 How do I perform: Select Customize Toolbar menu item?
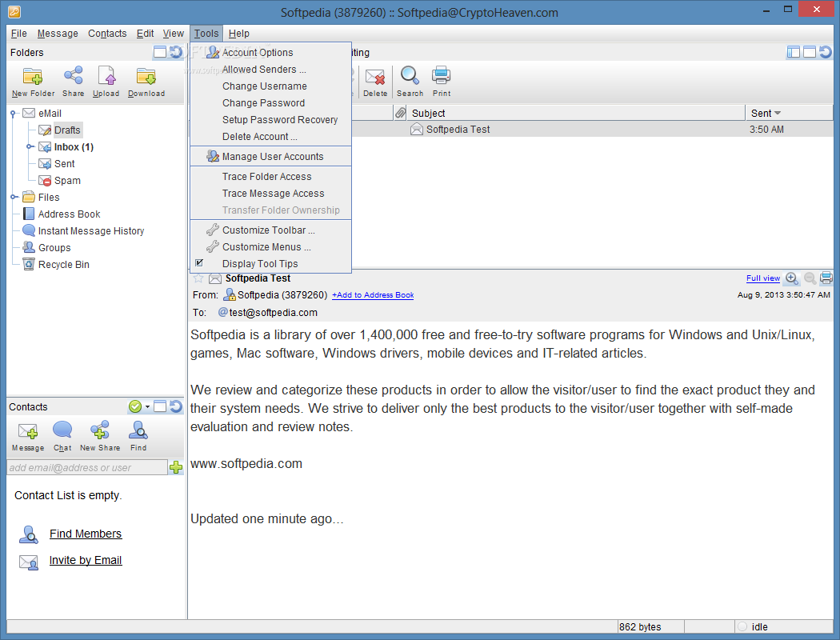click(x=270, y=230)
